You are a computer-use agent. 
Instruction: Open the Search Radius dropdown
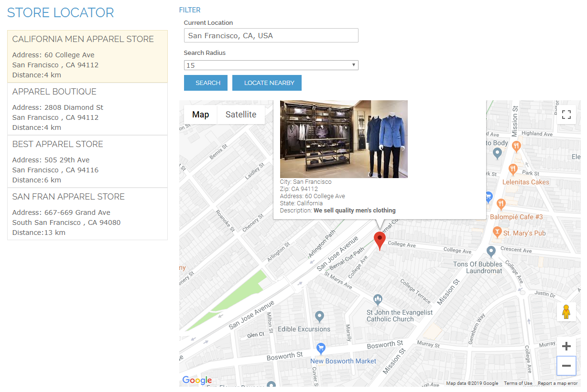click(271, 65)
